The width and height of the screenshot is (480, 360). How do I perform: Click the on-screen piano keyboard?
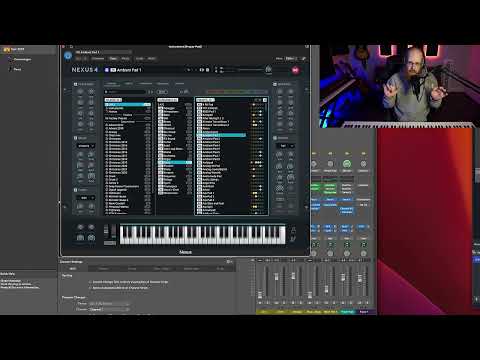pyautogui.click(x=203, y=235)
